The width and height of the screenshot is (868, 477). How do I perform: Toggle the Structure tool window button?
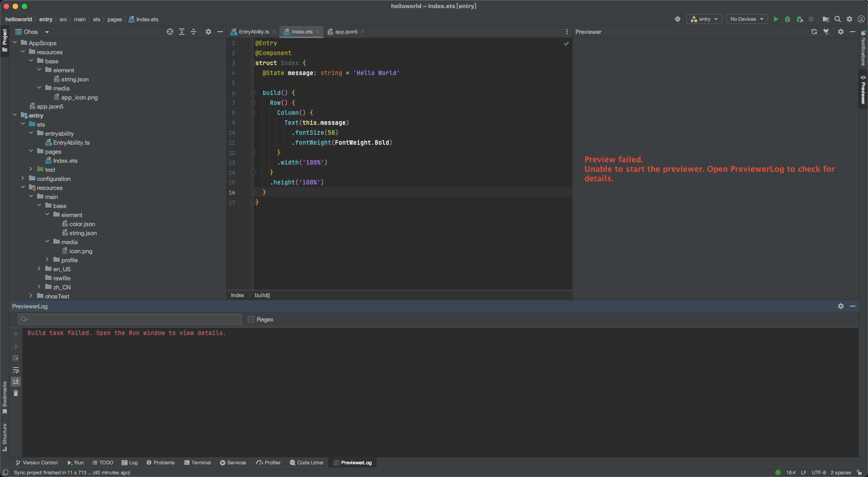(5, 437)
